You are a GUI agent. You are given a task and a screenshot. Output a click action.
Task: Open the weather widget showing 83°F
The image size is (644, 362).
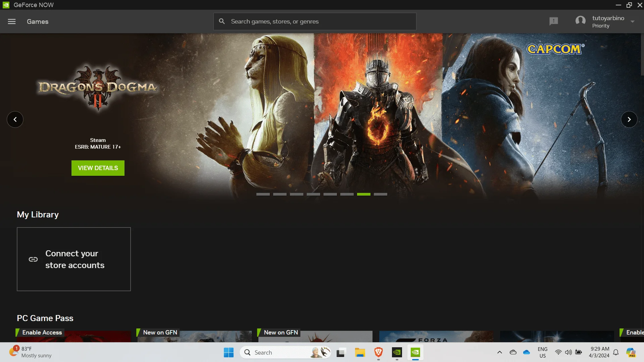pyautogui.click(x=30, y=352)
